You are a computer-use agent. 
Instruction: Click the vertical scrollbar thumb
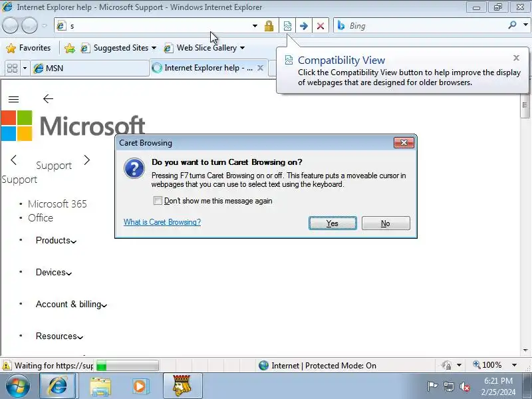click(x=525, y=106)
